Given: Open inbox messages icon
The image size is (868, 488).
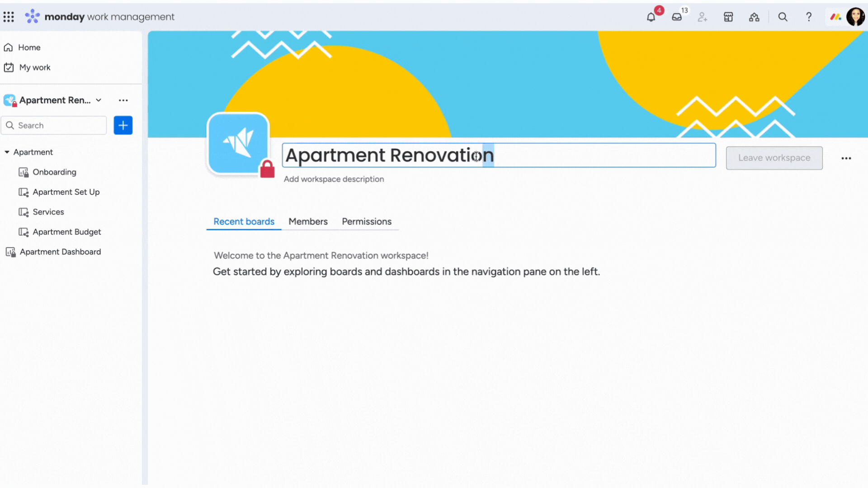Looking at the screenshot, I should point(677,16).
